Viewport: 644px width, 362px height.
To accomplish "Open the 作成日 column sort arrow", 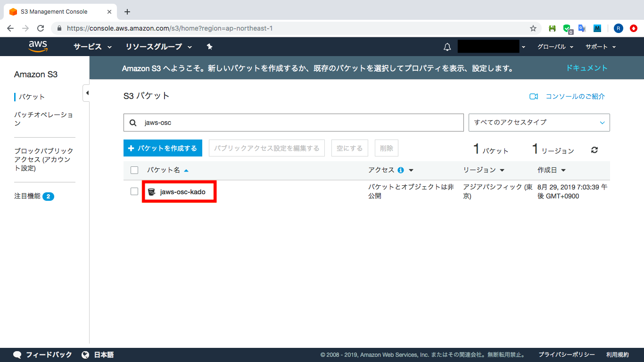I will click(563, 170).
